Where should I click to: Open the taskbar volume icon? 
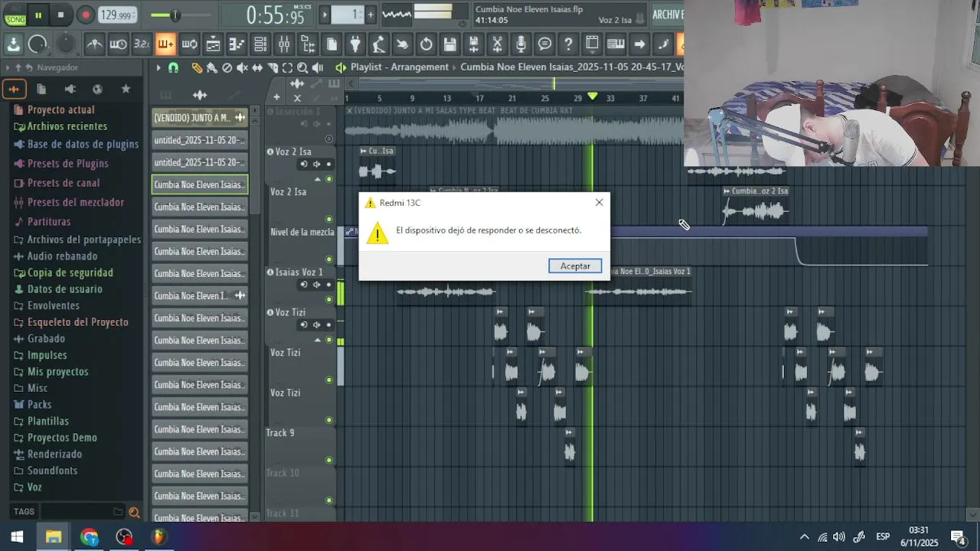[x=839, y=537]
